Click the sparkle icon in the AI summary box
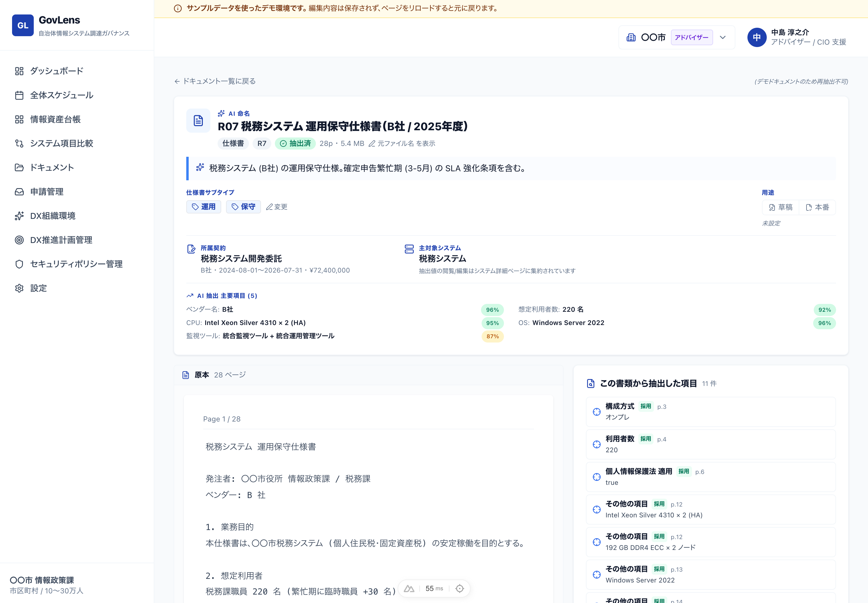 tap(200, 167)
